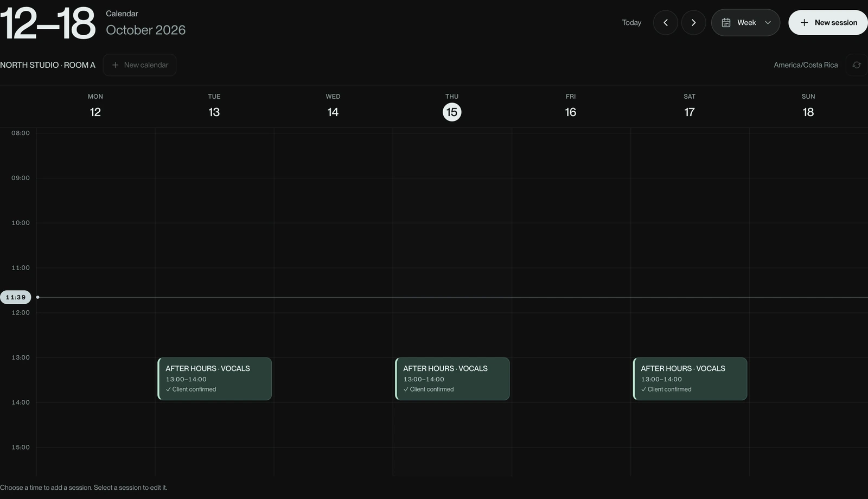868x499 pixels.
Task: Click the 15:00 time label
Action: click(21, 447)
